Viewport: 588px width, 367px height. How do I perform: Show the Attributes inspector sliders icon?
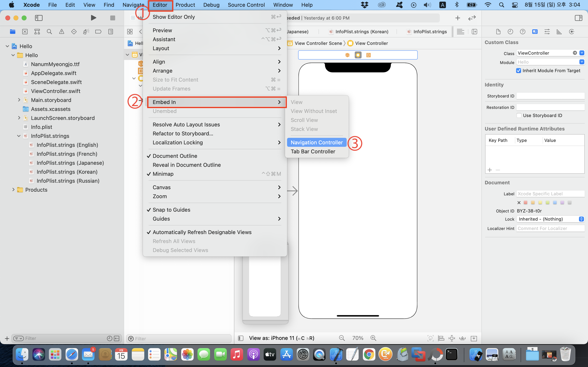[547, 32]
